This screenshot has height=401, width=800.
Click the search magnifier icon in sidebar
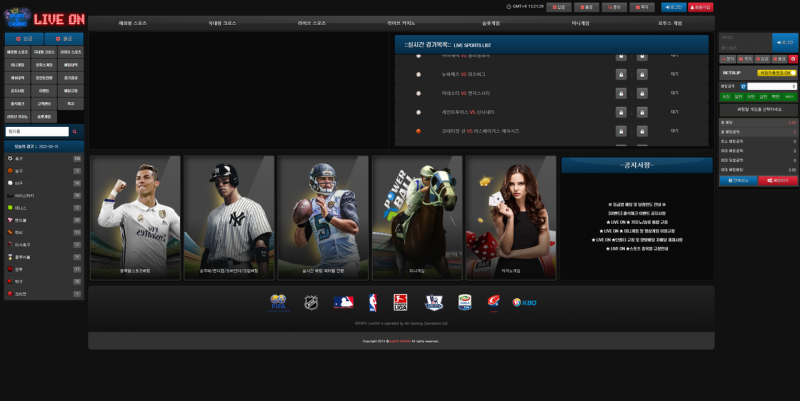[x=74, y=131]
